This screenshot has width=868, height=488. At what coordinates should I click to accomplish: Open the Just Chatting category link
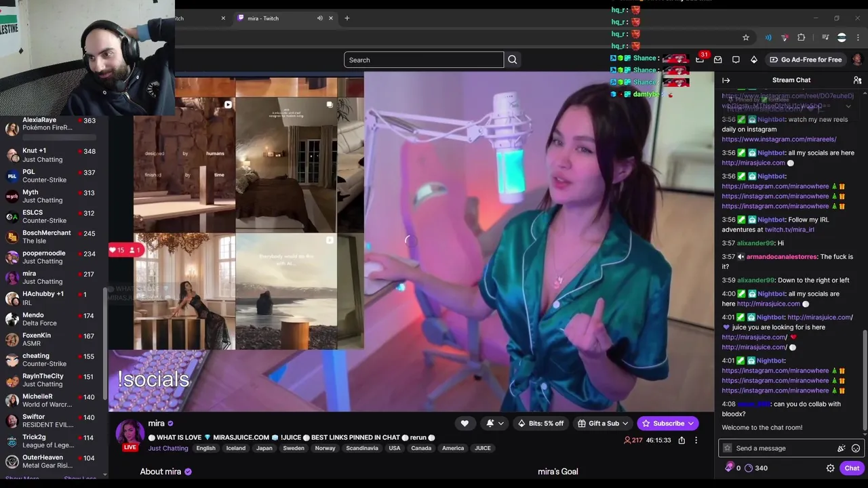pos(168,448)
